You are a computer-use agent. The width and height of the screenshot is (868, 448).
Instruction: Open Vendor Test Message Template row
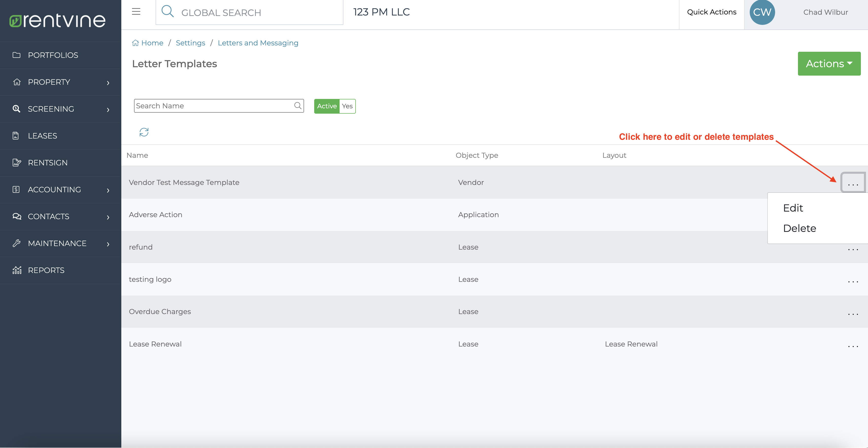click(494, 182)
